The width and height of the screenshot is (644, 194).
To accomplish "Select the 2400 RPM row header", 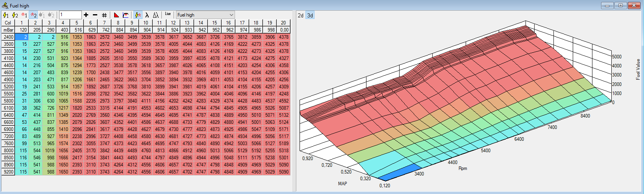I will click(8, 37).
